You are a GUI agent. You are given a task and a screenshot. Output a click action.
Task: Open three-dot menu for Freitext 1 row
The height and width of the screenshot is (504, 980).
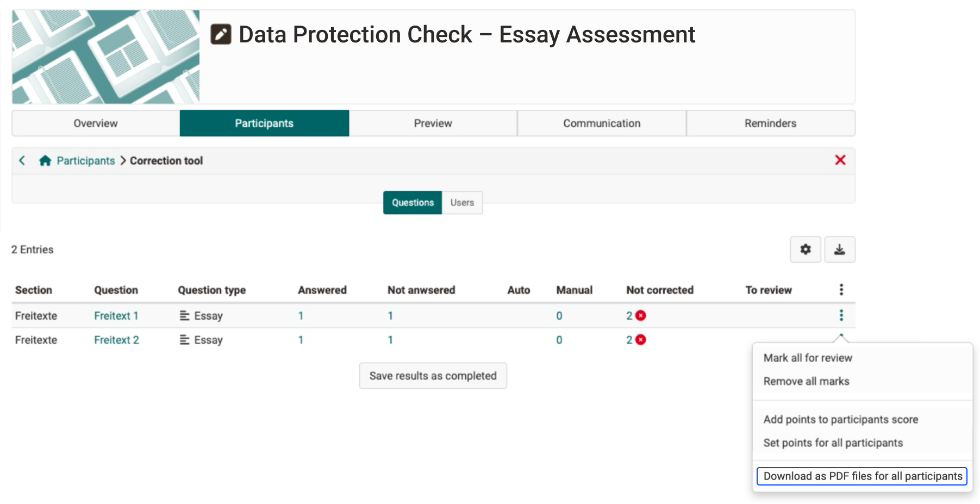pyautogui.click(x=841, y=315)
